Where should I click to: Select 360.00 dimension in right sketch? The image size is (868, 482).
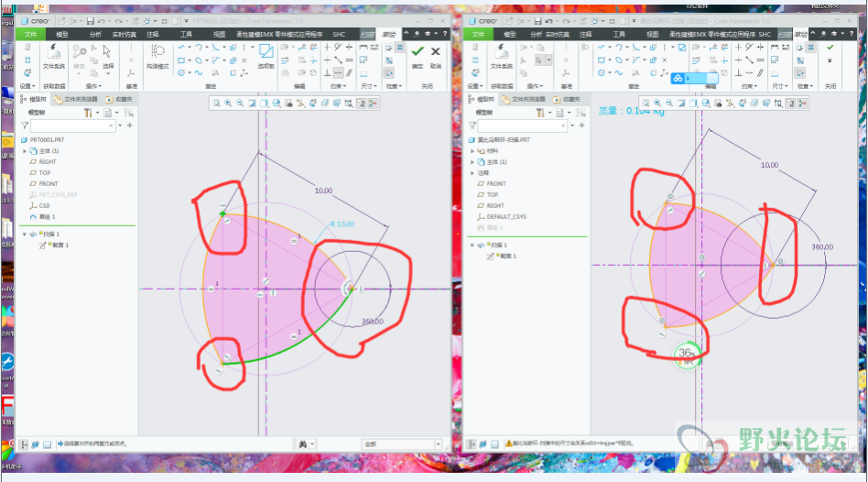822,247
